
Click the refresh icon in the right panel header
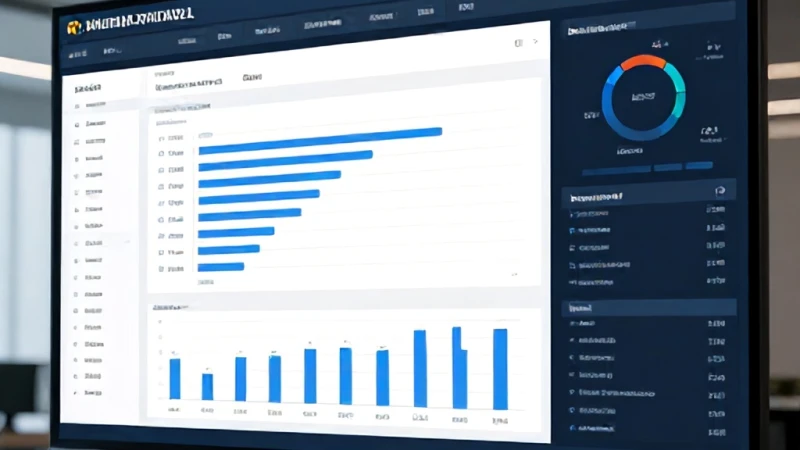pyautogui.click(x=720, y=191)
